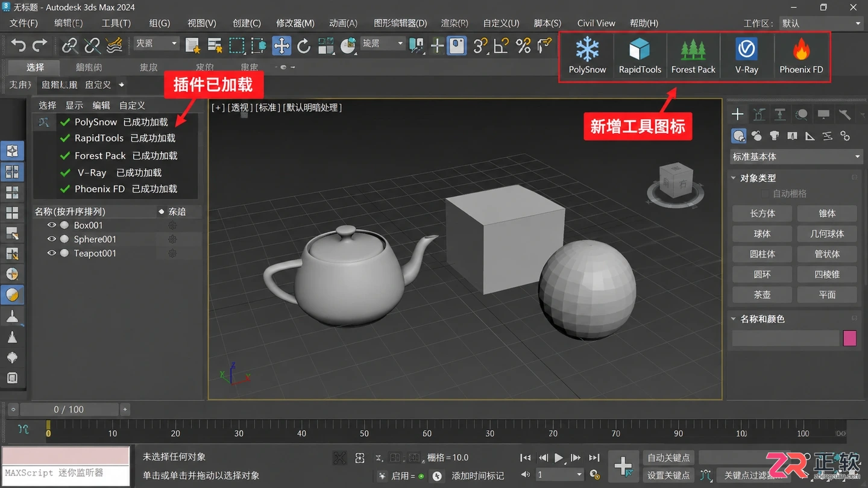Open the 渲染(R) menu

click(x=454, y=23)
